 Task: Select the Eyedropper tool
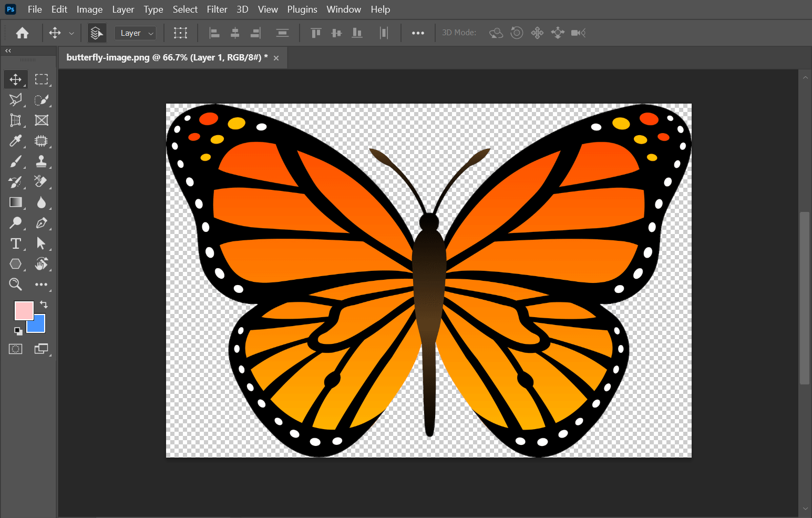pyautogui.click(x=16, y=141)
